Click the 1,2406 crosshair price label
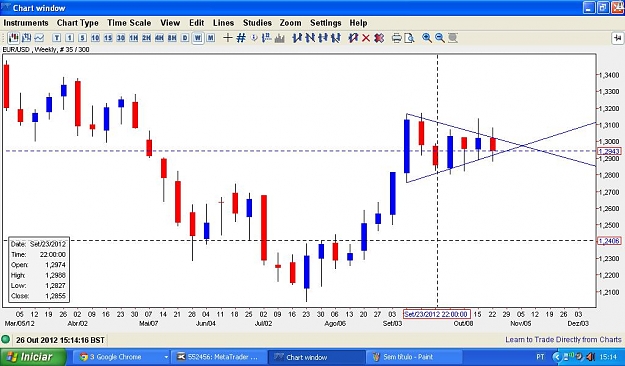The width and height of the screenshot is (625, 366). click(x=609, y=241)
